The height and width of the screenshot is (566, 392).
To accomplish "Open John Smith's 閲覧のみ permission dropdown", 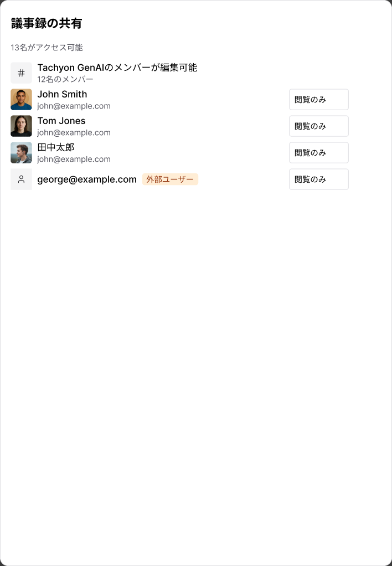I will (x=319, y=99).
